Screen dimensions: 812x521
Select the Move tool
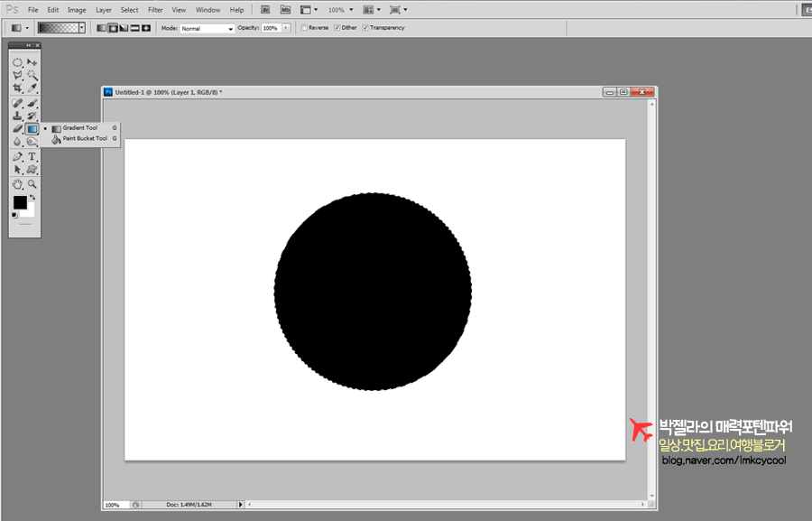pos(32,62)
